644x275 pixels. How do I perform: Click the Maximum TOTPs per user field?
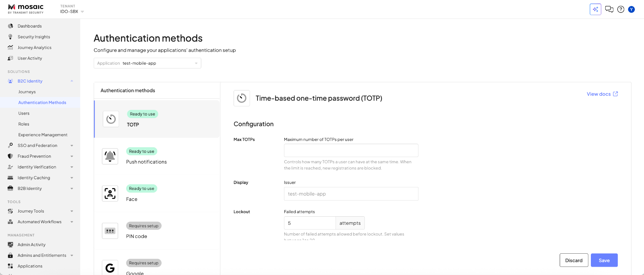[x=351, y=150]
